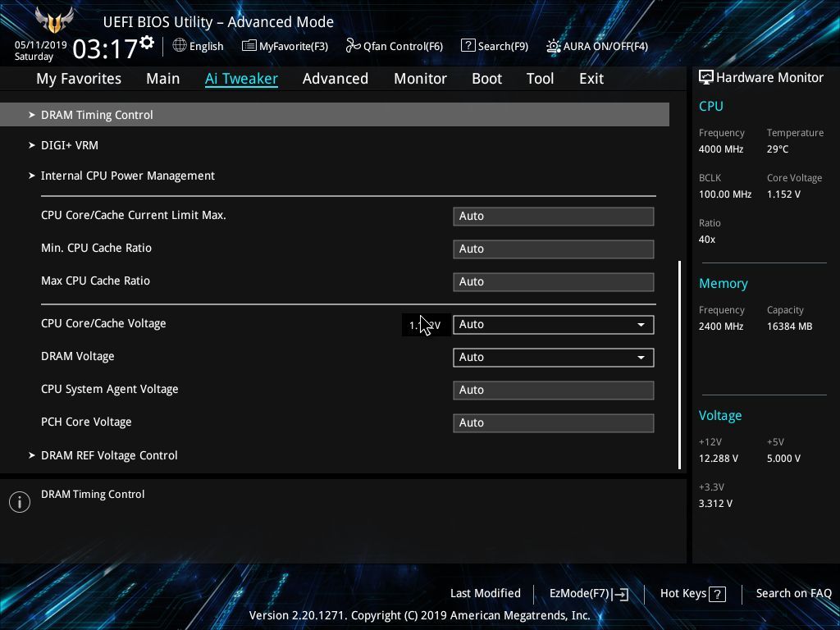Click the AURA light bulb icon

coord(554,46)
